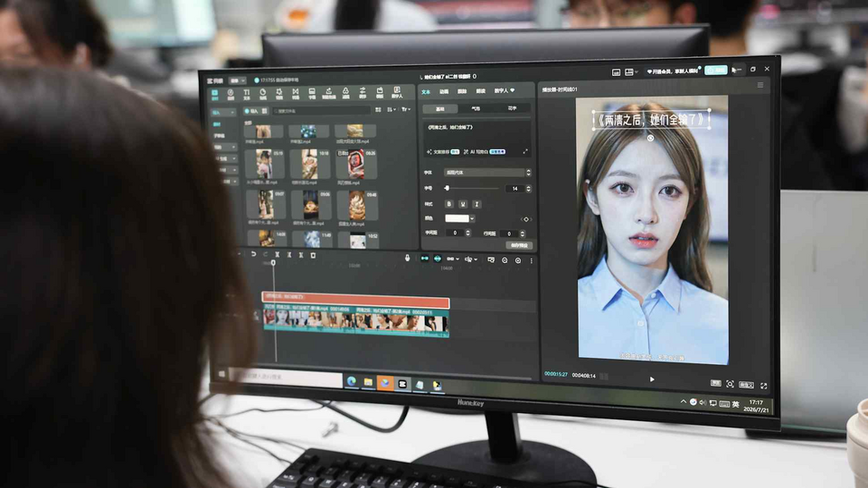This screenshot has height=488, width=868.
Task: Open the Templates icon in top toolbar
Action: click(380, 92)
